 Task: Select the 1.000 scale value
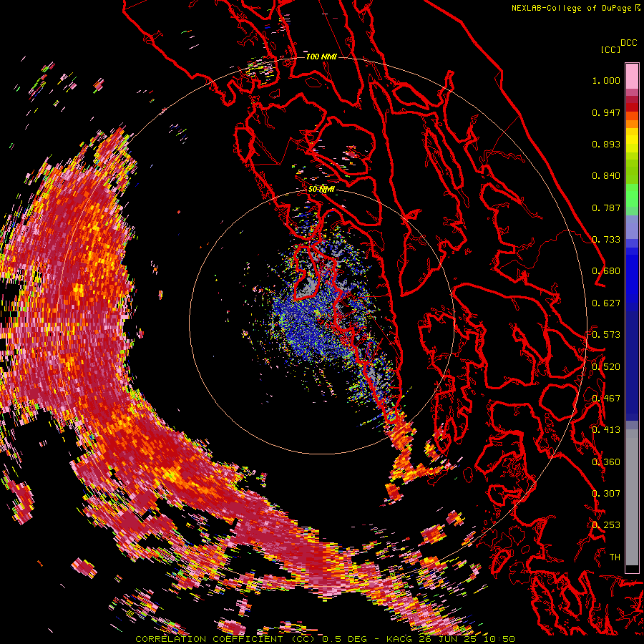(x=606, y=80)
